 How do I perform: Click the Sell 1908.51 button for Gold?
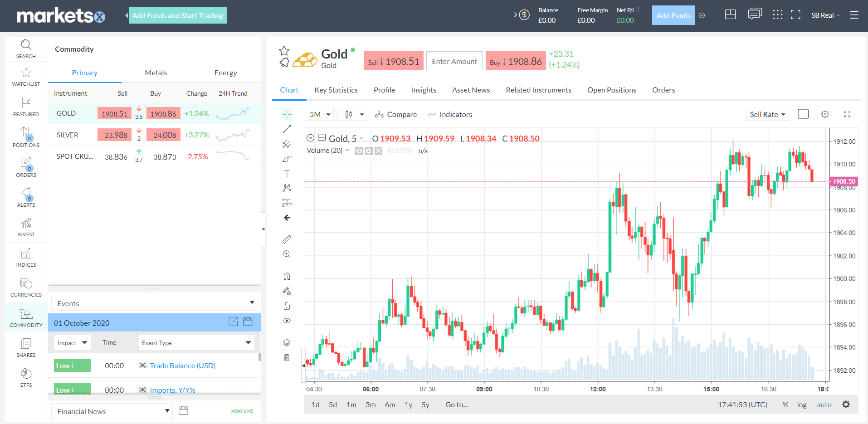tap(394, 61)
